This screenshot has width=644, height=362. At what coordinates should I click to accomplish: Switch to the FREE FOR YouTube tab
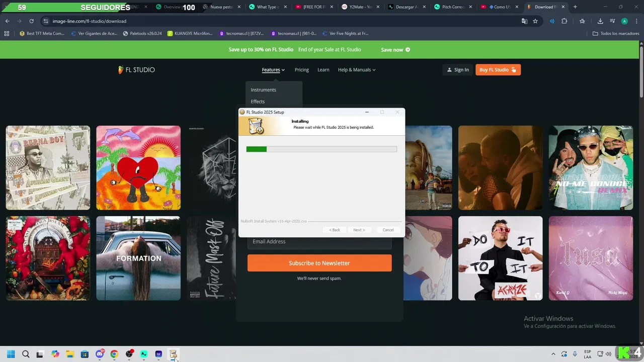click(x=313, y=7)
